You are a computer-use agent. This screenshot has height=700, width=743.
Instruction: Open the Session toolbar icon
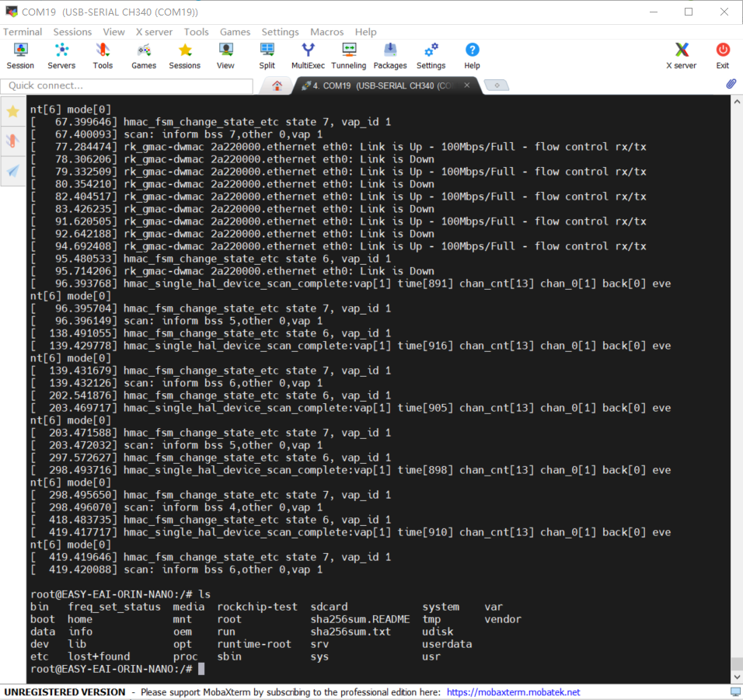coord(20,56)
